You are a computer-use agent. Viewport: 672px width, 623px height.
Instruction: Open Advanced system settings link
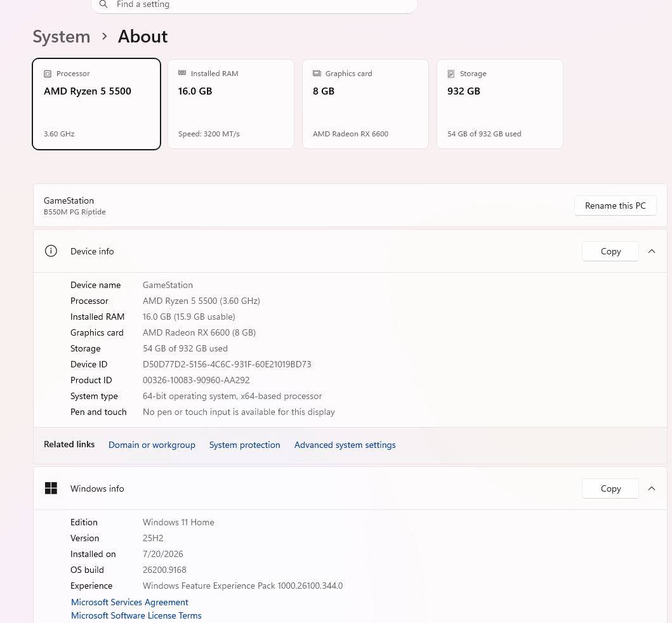pyautogui.click(x=345, y=445)
